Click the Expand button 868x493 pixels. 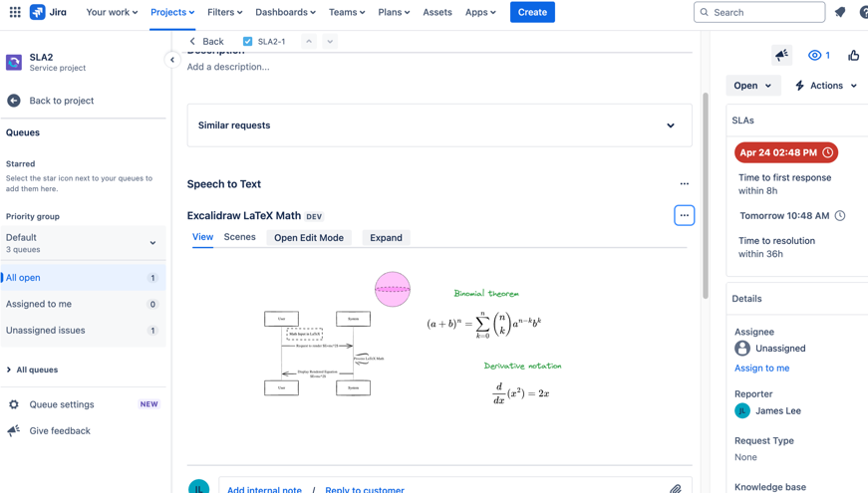(386, 238)
